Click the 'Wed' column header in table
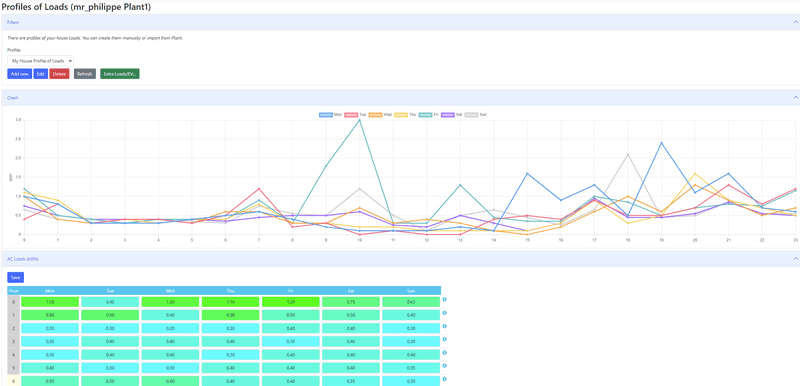The width and height of the screenshot is (800, 386). pos(170,291)
